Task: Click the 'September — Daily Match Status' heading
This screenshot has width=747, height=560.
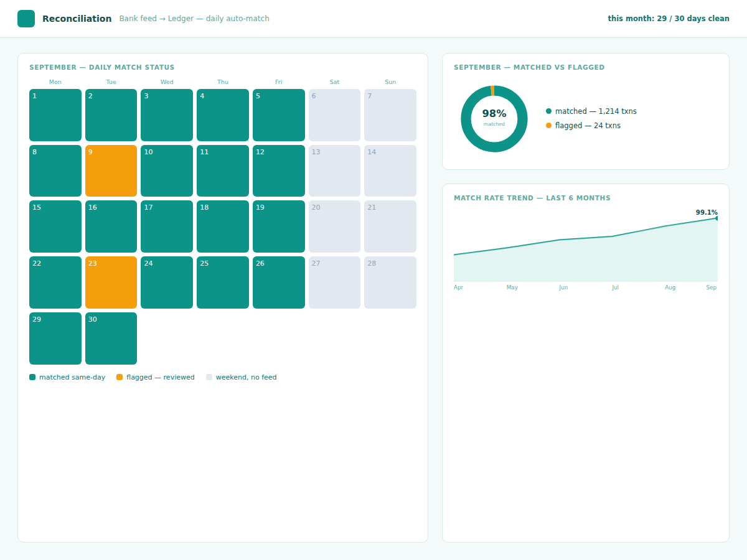Action: pos(102,67)
